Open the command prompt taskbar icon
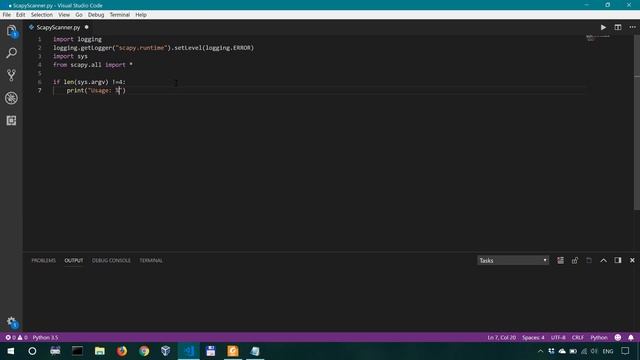The image size is (640, 360). [x=77, y=351]
